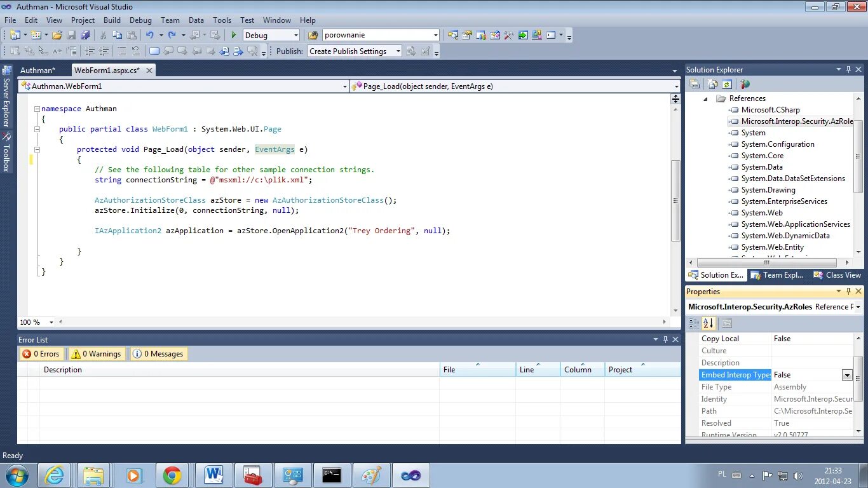
Task: Click the Copy toolbar icon
Action: [x=117, y=36]
